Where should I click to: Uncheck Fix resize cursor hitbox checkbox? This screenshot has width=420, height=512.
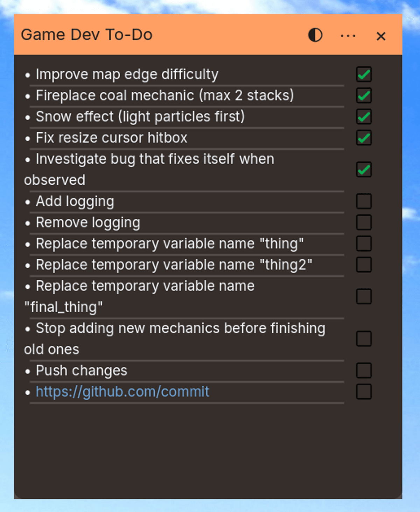[364, 138]
